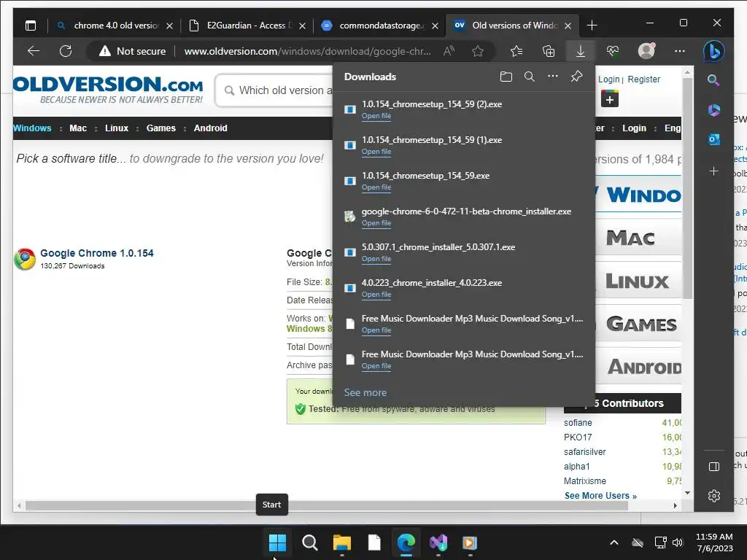Open file for 5.0.307.1_chrome_installer

coord(376,259)
